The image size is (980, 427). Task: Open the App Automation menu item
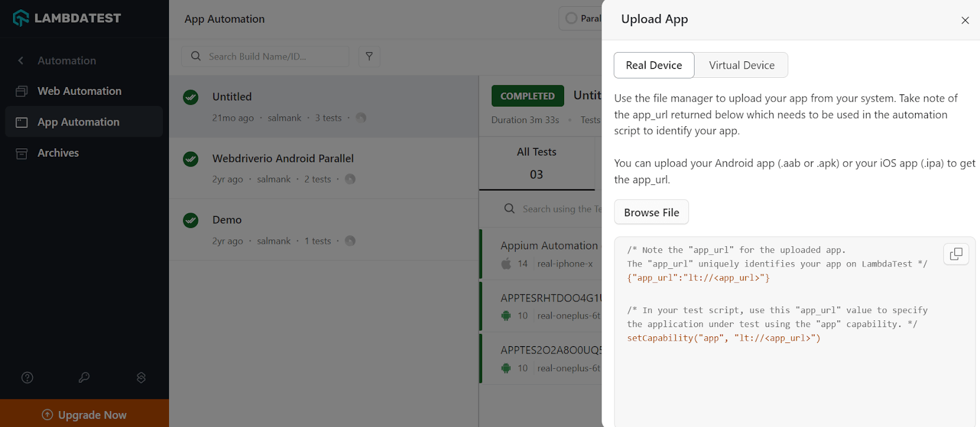(x=78, y=122)
